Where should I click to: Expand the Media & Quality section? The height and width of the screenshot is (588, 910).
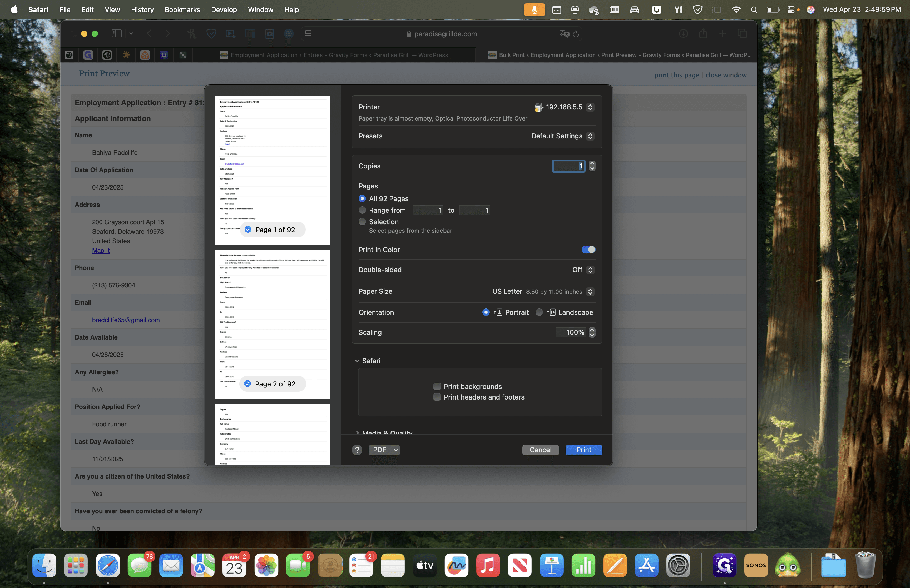pos(357,433)
